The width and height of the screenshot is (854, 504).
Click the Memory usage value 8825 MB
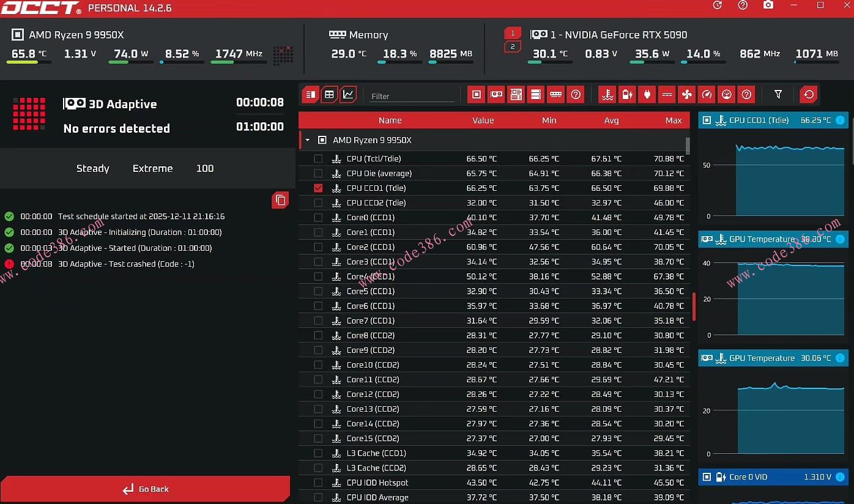point(451,54)
